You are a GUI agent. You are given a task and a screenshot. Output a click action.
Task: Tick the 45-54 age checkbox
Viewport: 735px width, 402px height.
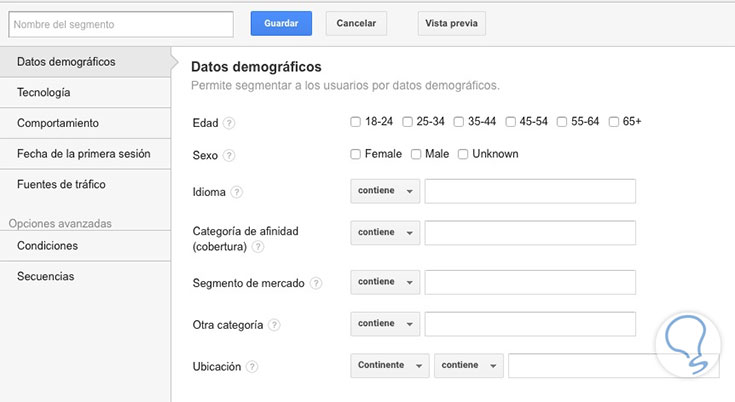pos(511,122)
